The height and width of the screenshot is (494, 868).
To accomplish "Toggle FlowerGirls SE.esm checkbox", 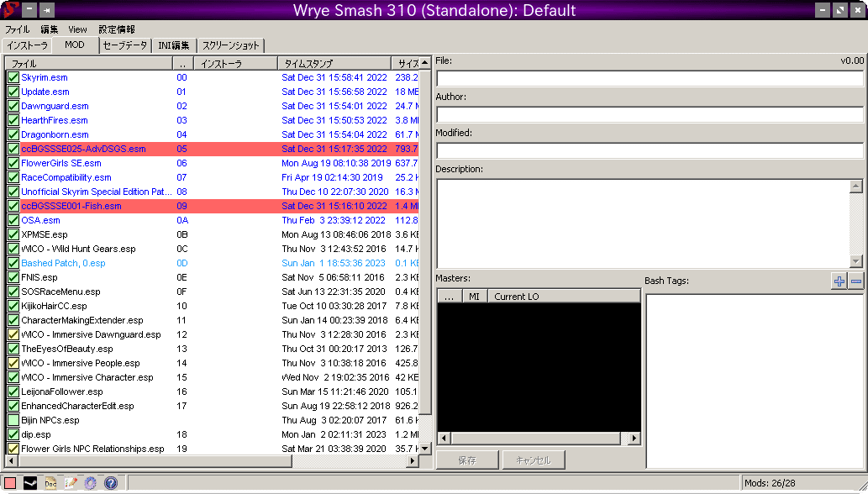I will coord(13,163).
